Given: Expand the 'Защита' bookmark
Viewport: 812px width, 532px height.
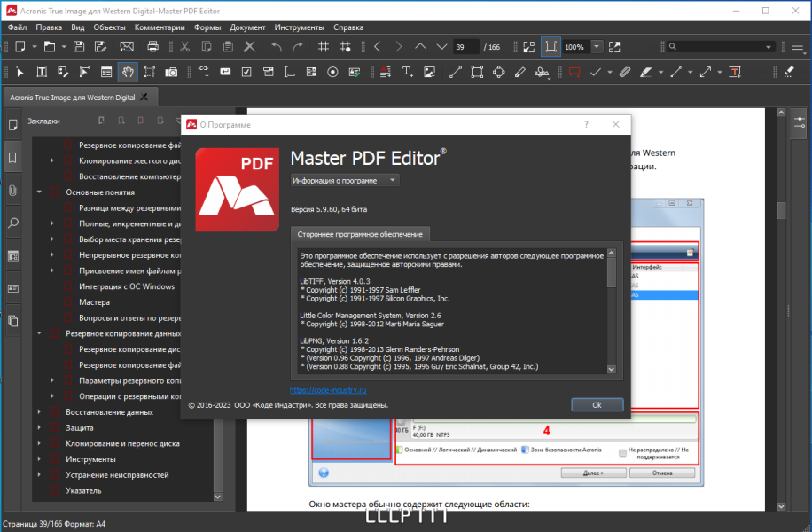Looking at the screenshot, I should (x=39, y=428).
